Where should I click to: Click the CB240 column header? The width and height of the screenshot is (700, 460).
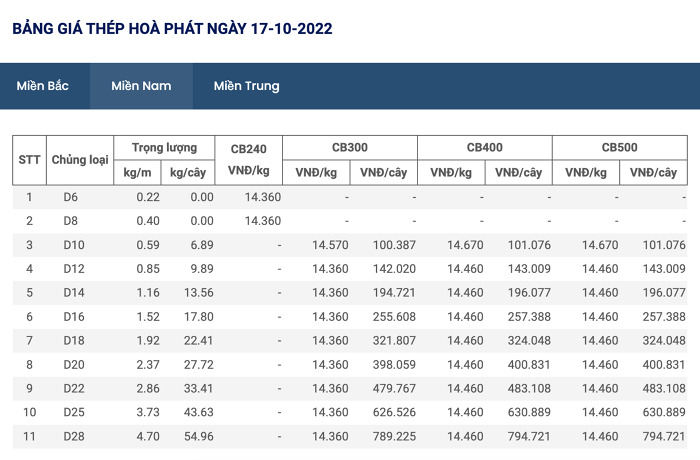pyautogui.click(x=249, y=160)
